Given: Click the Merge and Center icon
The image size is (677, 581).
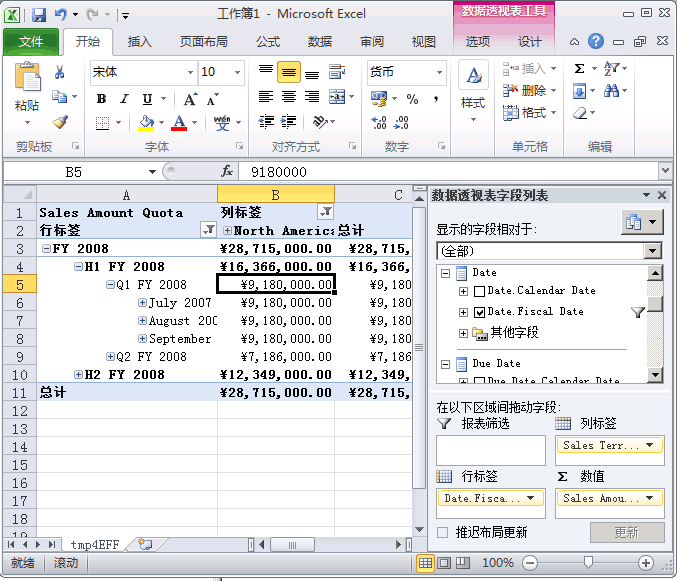Looking at the screenshot, I should point(337,97).
